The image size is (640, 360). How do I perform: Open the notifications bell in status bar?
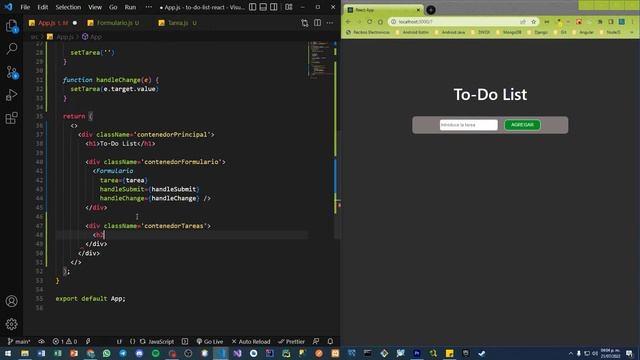[x=330, y=341]
